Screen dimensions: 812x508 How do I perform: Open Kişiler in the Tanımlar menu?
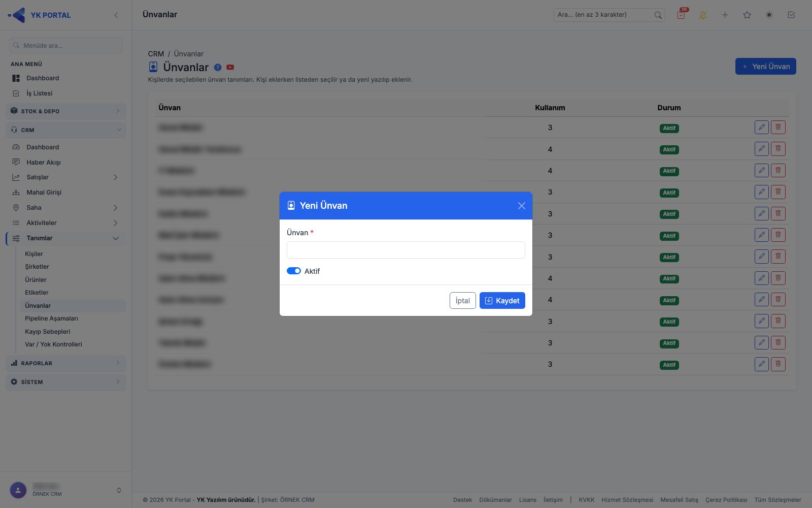(x=34, y=253)
